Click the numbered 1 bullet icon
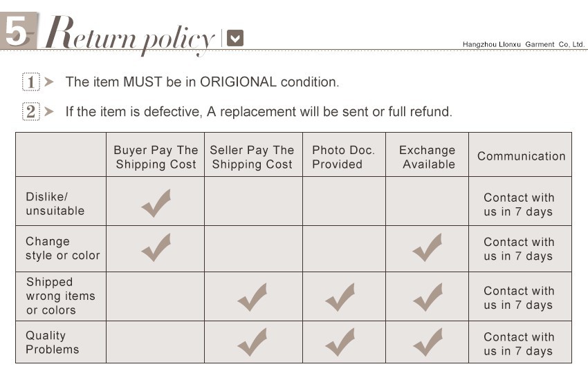The image size is (588, 380). [x=31, y=82]
